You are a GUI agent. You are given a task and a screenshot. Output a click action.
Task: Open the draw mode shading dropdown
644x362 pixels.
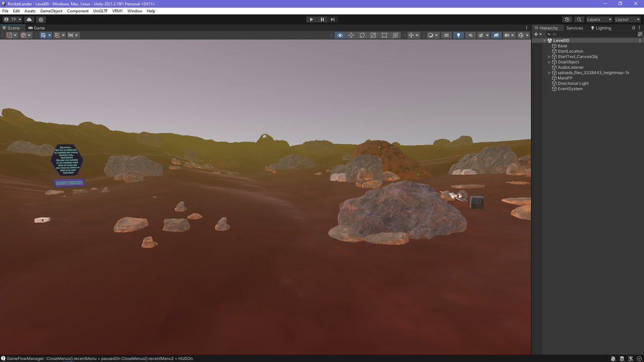click(432, 35)
